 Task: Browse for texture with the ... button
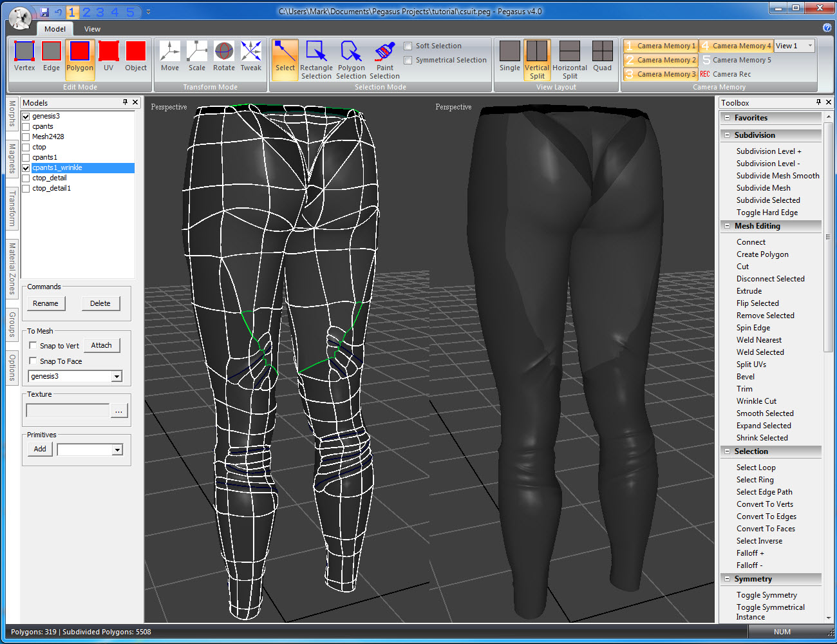click(x=119, y=411)
